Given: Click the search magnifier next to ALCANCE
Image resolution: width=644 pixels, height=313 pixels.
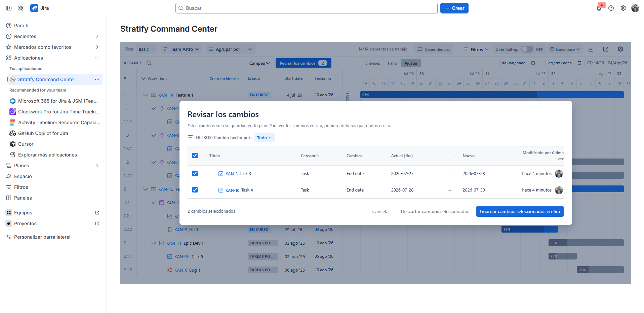Looking at the screenshot, I should click(x=149, y=63).
